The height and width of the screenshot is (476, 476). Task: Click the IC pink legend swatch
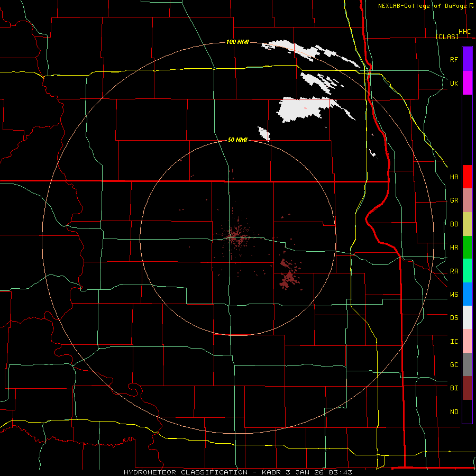tap(467, 341)
